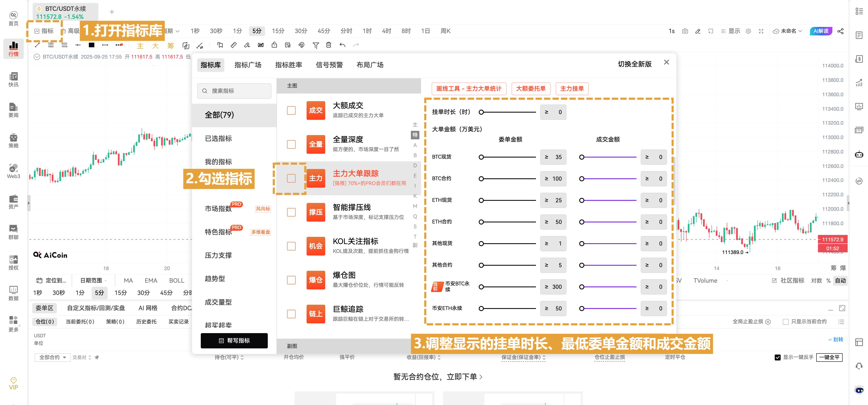This screenshot has height=405, width=868.
Task: Open the 全部合约 dropdown
Action: point(52,357)
